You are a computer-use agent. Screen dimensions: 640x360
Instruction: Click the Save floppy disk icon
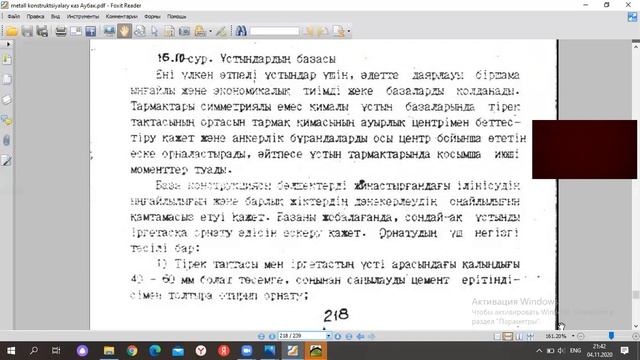coord(27,31)
